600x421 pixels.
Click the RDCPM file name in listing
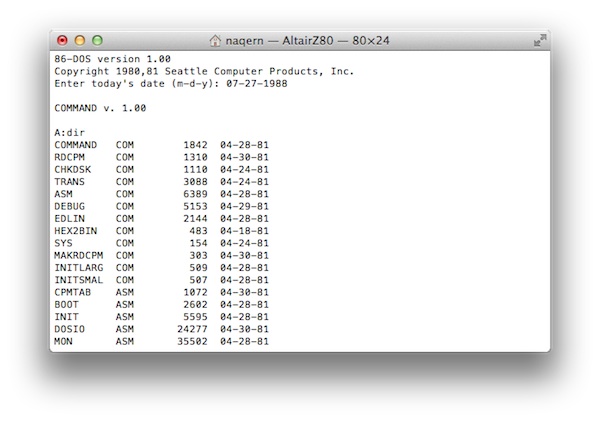(69, 157)
